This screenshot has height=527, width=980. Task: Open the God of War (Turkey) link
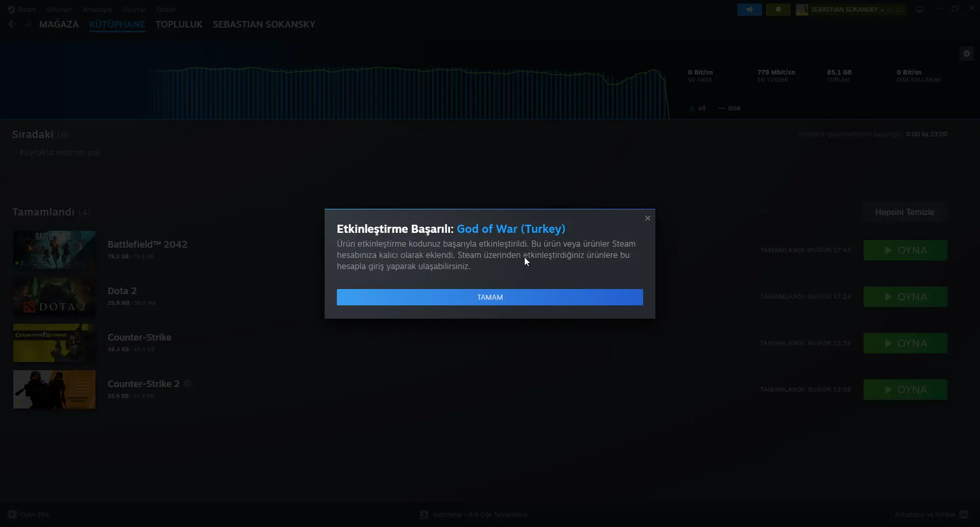(511, 229)
